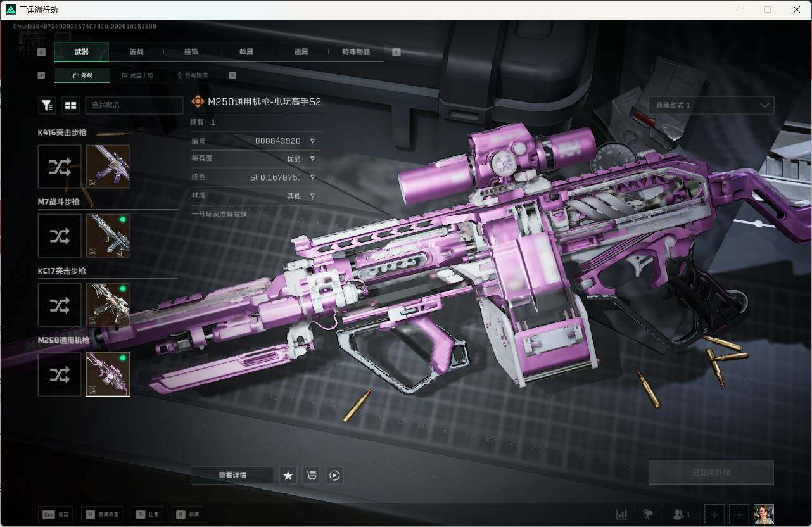Switch to the 挂饰 tab
This screenshot has width=812, height=527.
pos(191,52)
